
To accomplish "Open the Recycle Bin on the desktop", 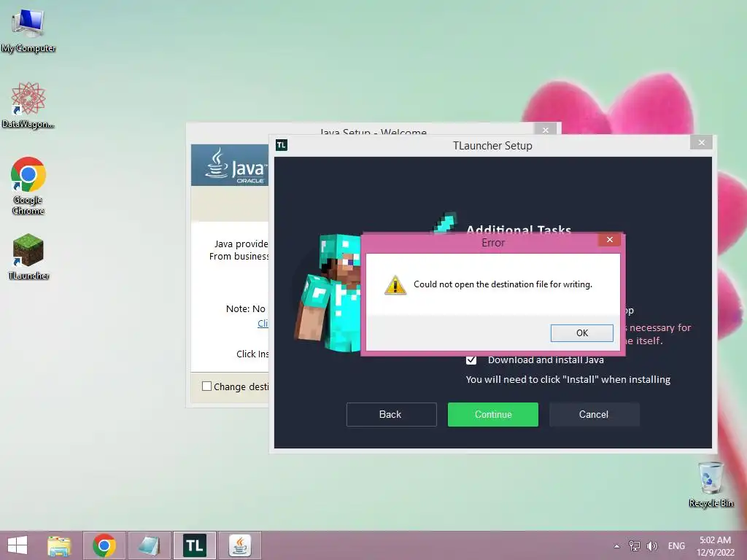I will pyautogui.click(x=711, y=485).
